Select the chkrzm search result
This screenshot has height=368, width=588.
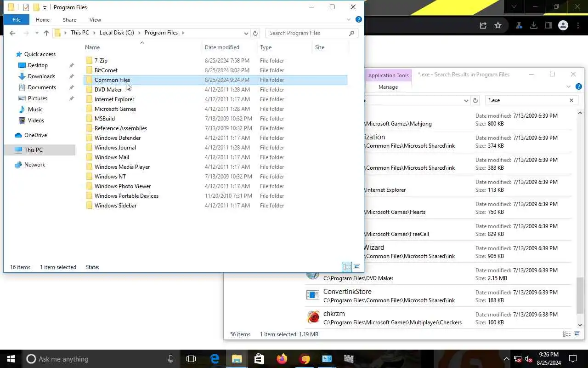point(439,318)
